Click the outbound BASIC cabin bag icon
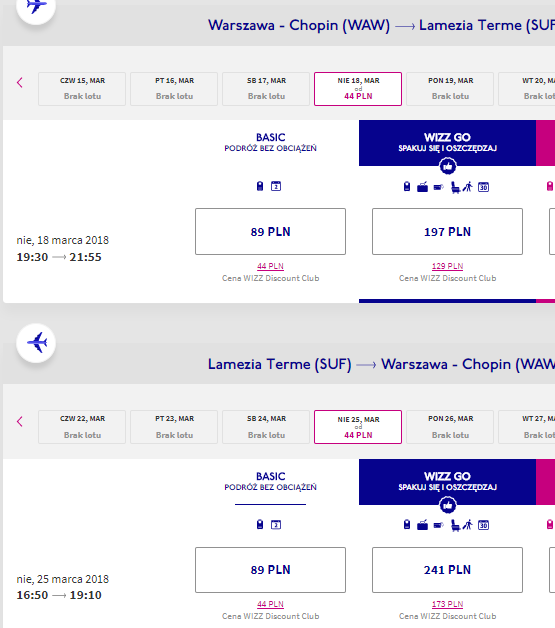Viewport: 555px width, 628px height. point(260,186)
